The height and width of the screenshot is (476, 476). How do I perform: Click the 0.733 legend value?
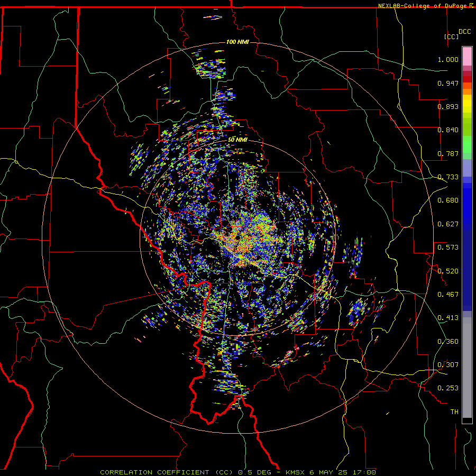coord(448,177)
